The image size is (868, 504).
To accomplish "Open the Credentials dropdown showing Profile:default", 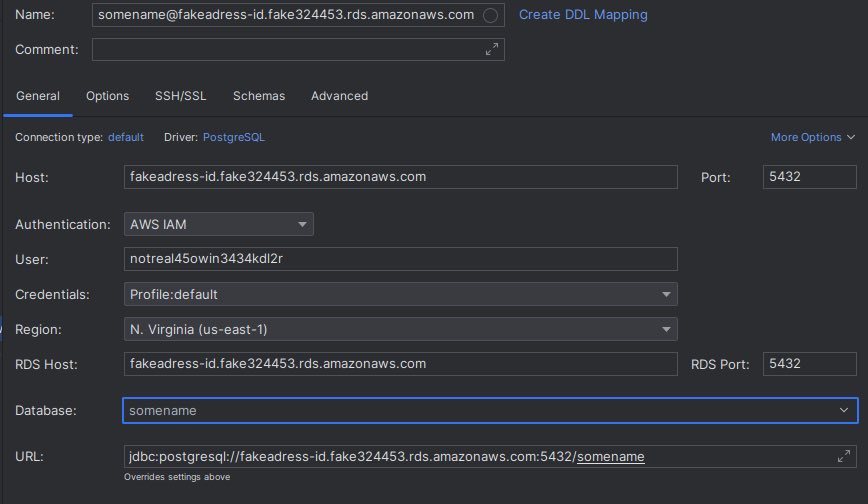I will tap(400, 294).
